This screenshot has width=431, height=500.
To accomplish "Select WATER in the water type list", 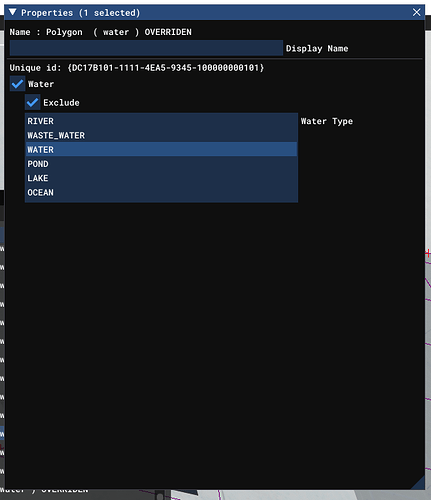I will [161, 150].
